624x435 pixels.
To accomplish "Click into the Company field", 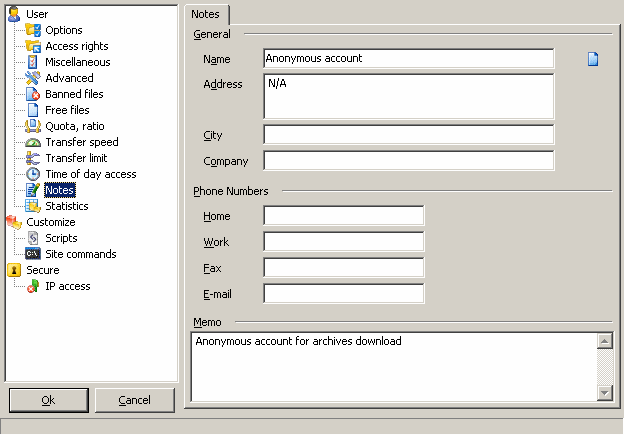I will point(408,161).
